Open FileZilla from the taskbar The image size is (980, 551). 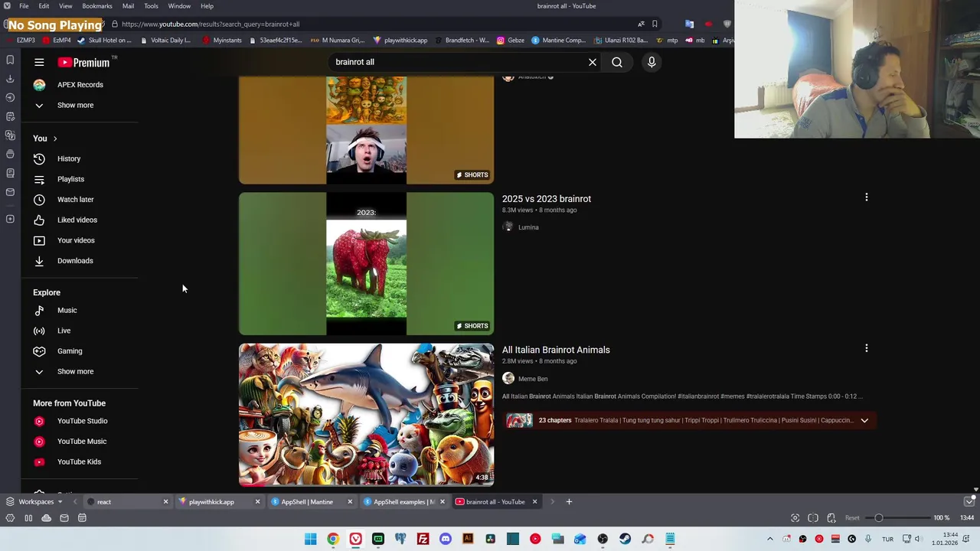pos(423,539)
